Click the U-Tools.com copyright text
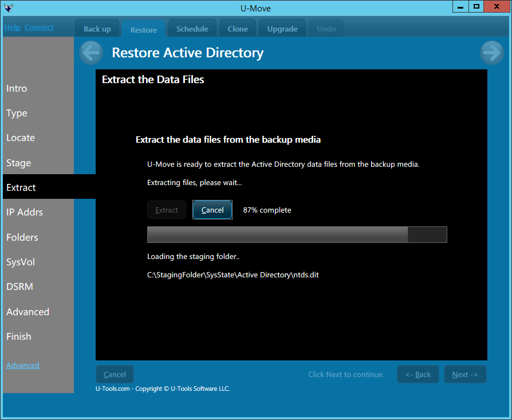This screenshot has height=420, width=512. point(163,388)
